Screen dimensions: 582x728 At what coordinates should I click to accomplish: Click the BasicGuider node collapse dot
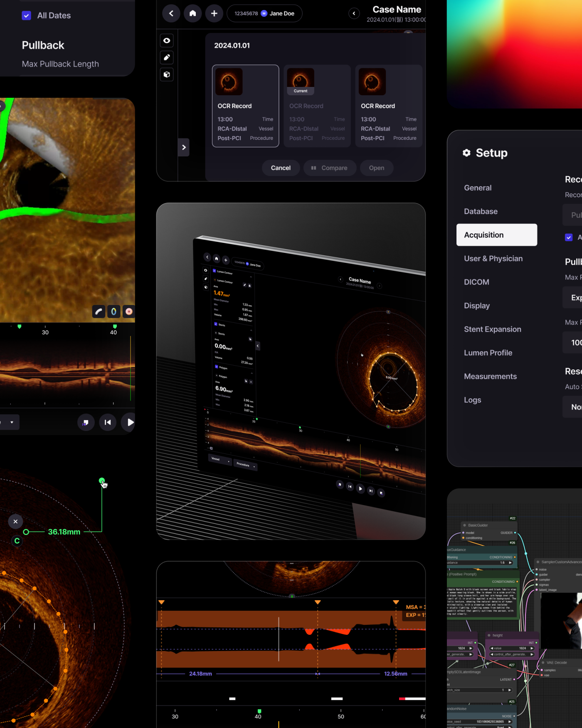tap(464, 525)
